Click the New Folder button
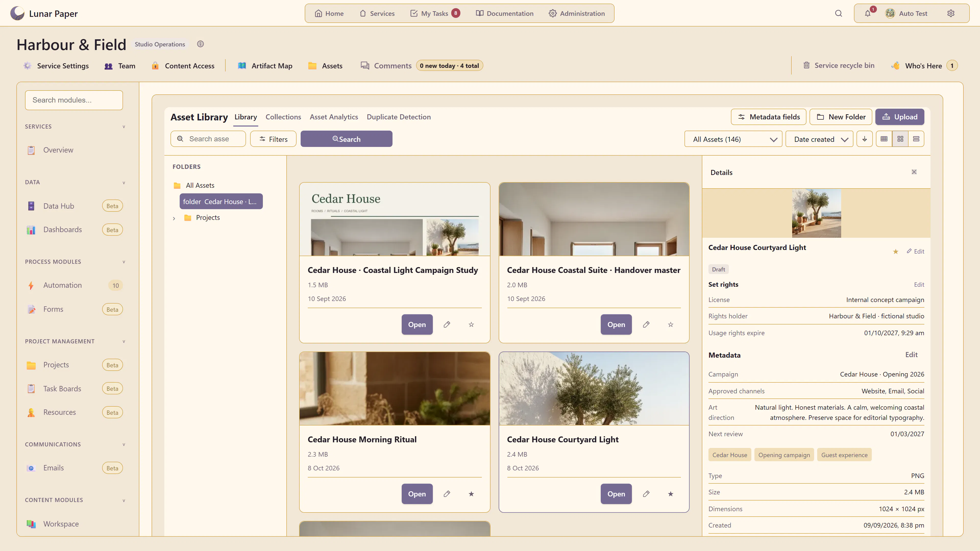 (841, 117)
